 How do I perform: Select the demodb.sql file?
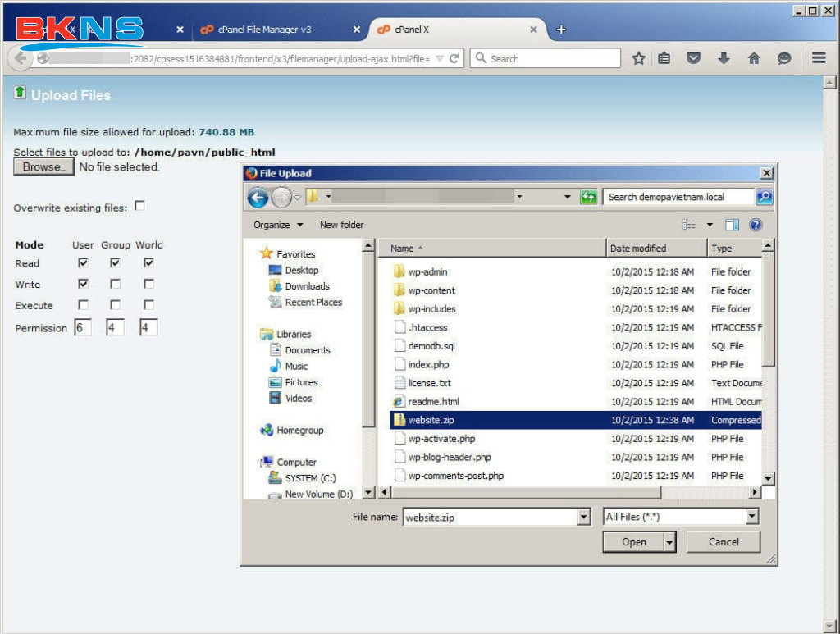(x=431, y=346)
